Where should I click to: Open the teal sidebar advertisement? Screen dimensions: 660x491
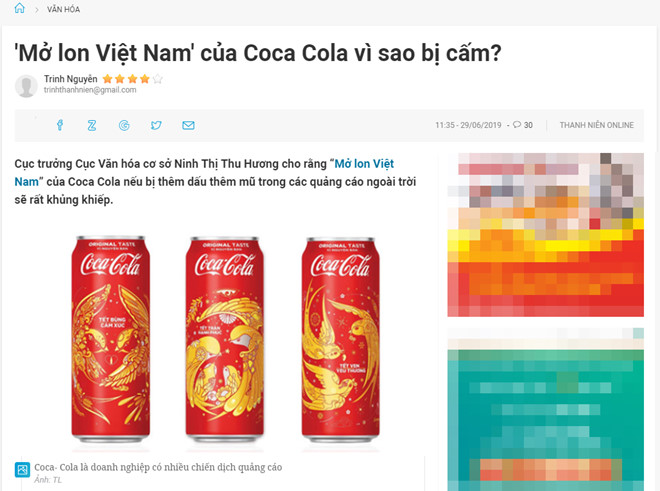546,409
